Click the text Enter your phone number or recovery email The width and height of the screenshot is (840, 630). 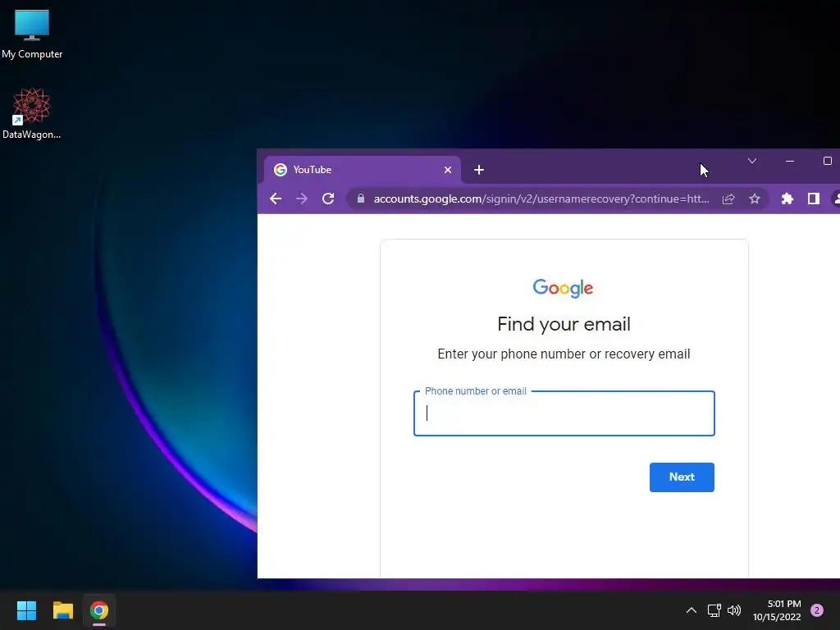[564, 354]
